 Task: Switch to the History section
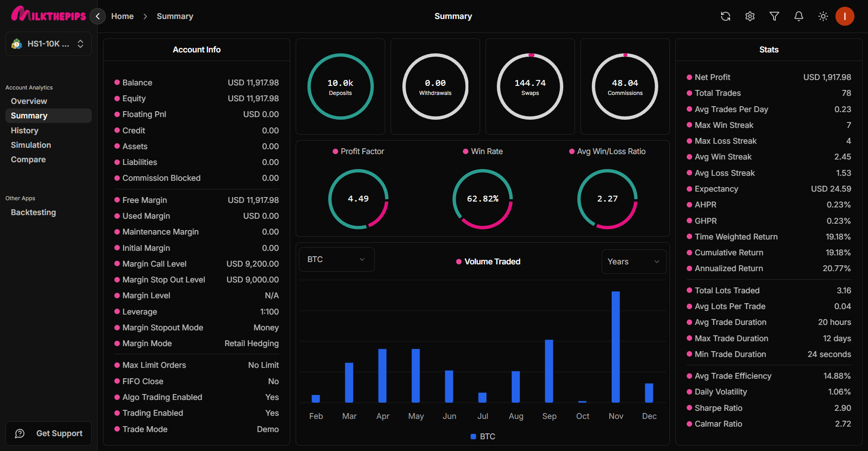24,131
